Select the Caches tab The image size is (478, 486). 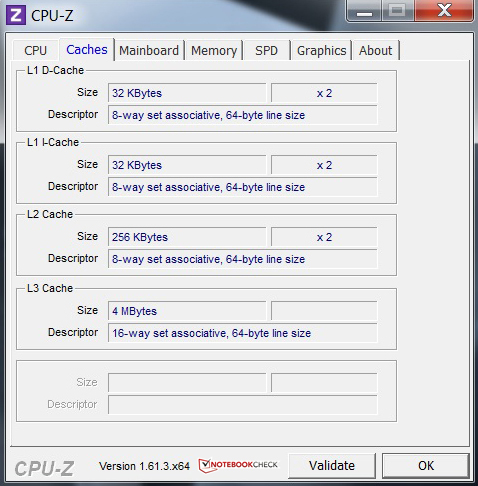coord(87,50)
